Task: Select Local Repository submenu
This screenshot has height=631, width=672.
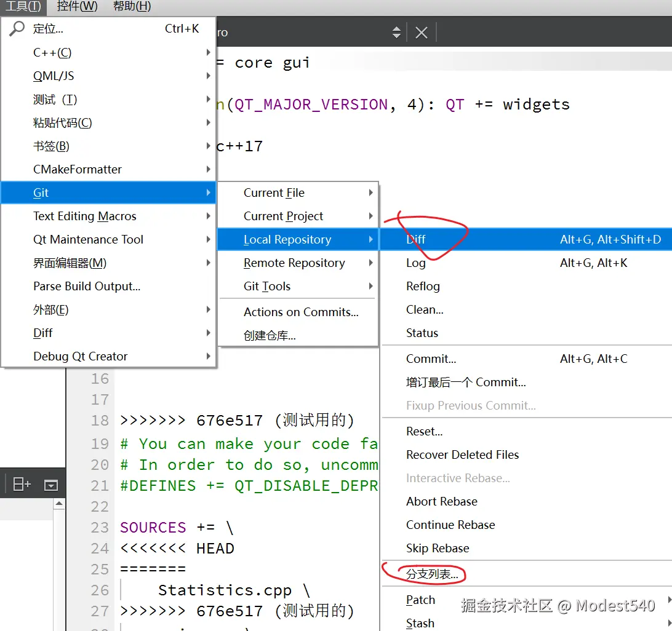Action: pos(298,239)
